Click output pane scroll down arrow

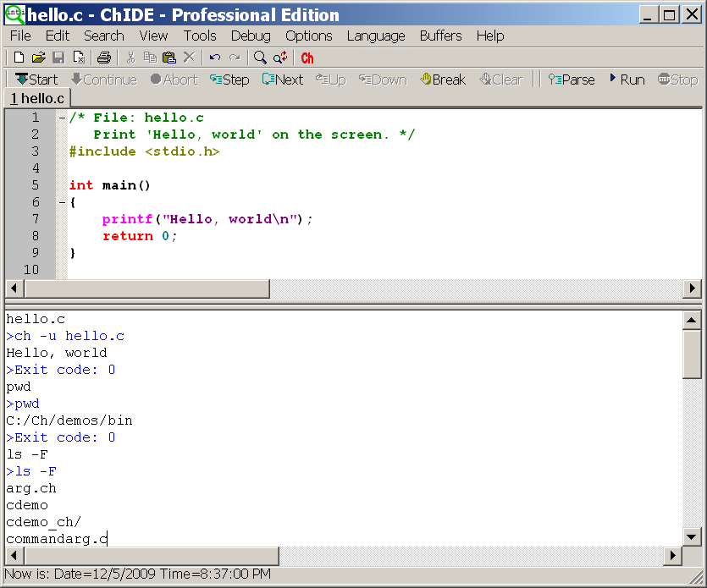pyautogui.click(x=692, y=536)
